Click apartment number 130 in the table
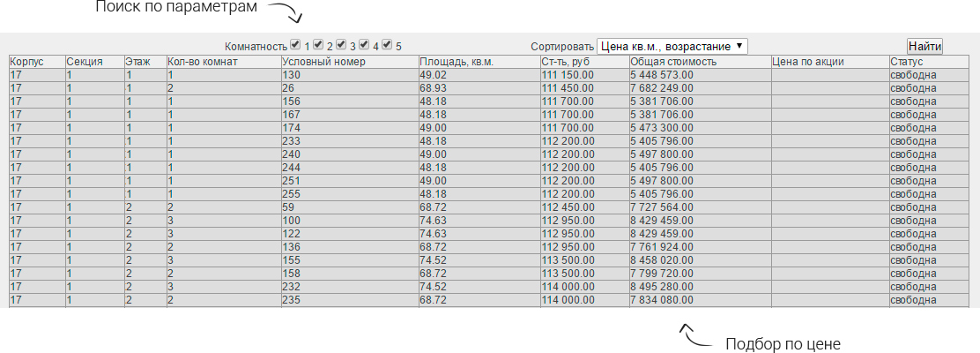Image resolution: width=980 pixels, height=353 pixels. click(x=291, y=75)
